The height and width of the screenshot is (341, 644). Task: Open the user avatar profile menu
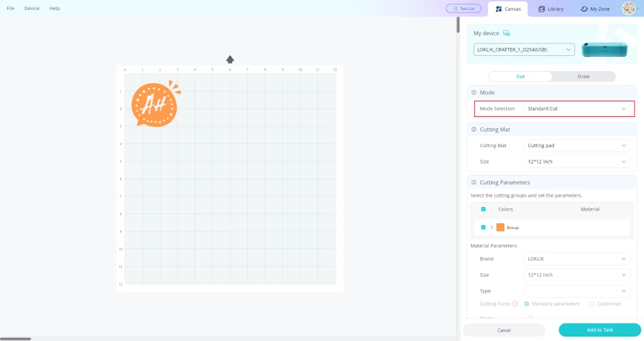pos(628,8)
